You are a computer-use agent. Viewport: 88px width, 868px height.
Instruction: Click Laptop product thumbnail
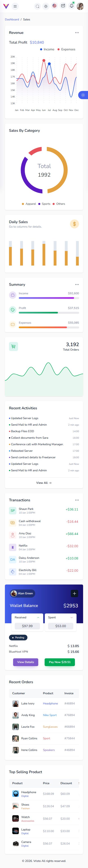(x=16, y=831)
